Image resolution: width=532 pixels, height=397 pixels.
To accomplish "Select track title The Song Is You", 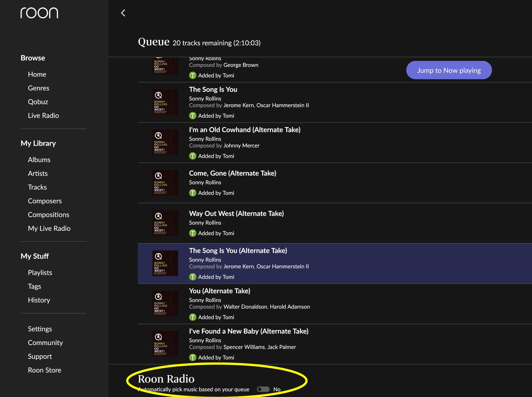I will [x=213, y=89].
